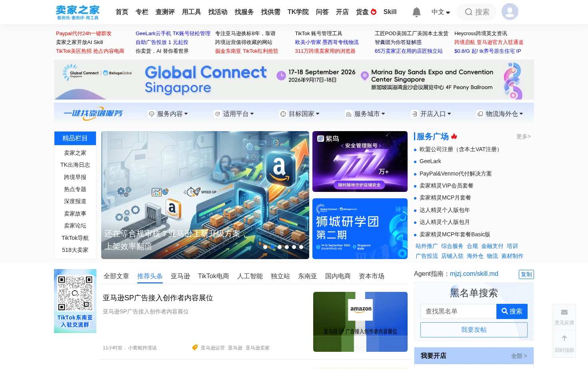The height and width of the screenshot is (369, 588).
Task: Expand 全部 > in 我要开店
Action: click(x=519, y=356)
